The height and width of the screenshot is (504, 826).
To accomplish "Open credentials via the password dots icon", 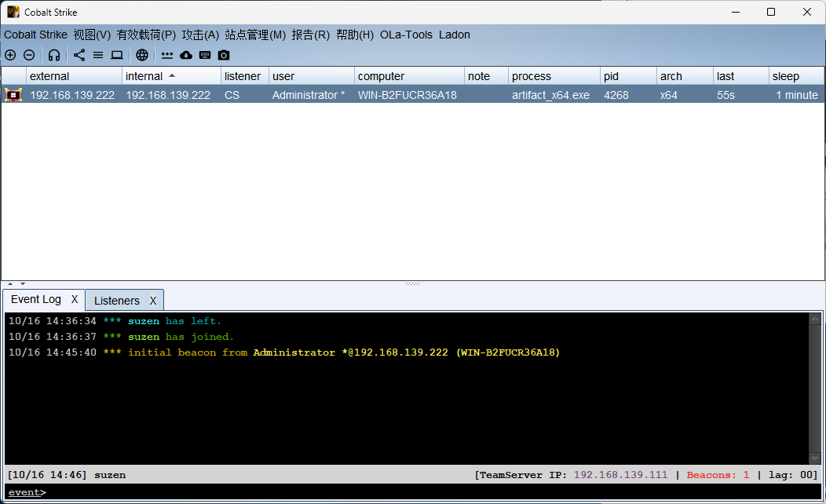I will [x=167, y=55].
